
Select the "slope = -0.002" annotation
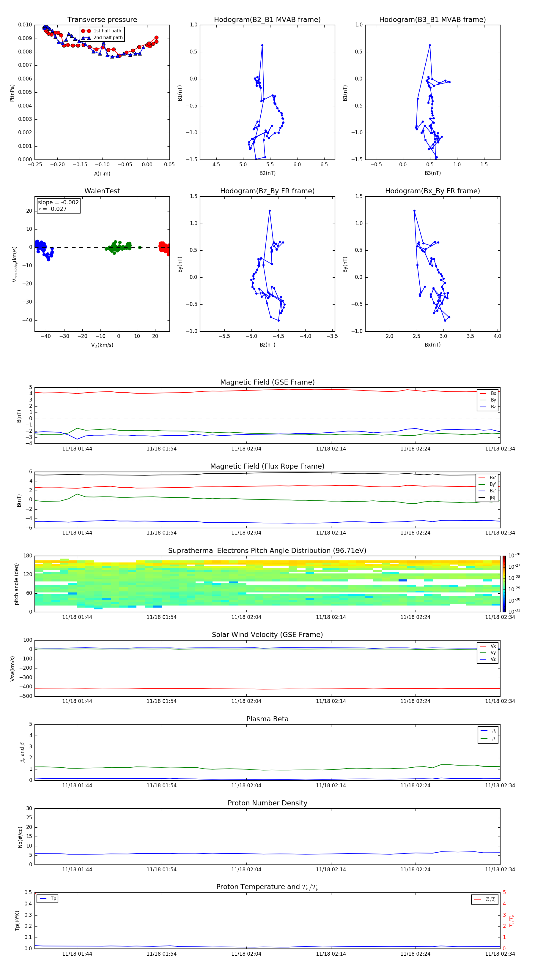[58, 203]
